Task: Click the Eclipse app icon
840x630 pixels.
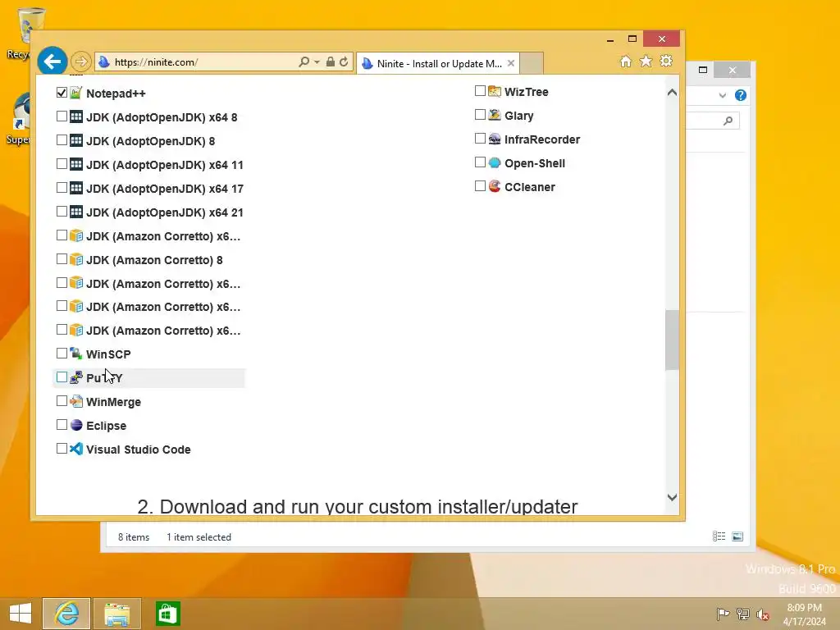Action: 76,425
